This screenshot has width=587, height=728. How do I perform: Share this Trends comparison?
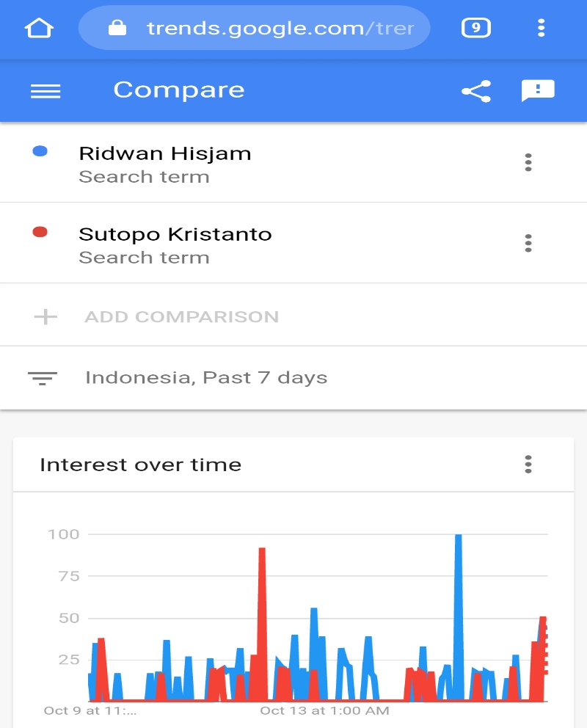coord(475,91)
